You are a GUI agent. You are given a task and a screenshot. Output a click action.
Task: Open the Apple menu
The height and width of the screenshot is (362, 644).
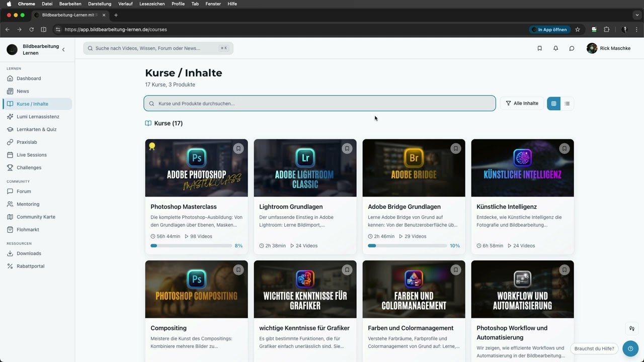coord(9,4)
